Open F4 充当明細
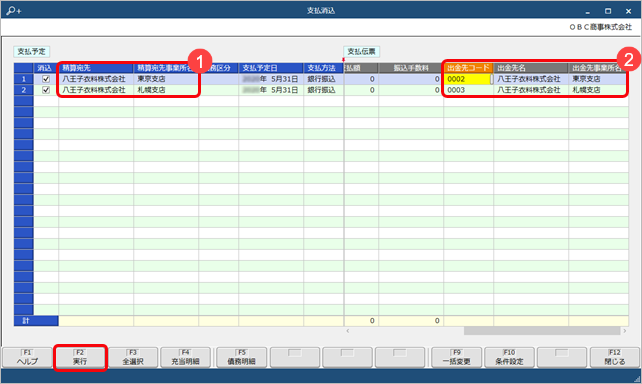Viewport: 642px width, 384px height. (185, 357)
